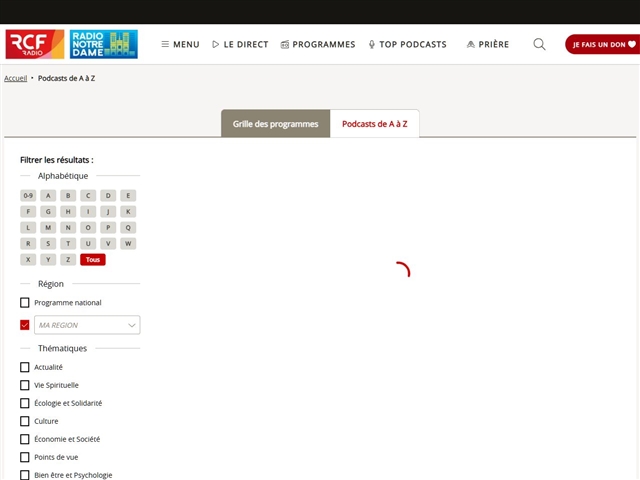
Task: Click the JE FAIS UN DON button
Action: tap(601, 44)
